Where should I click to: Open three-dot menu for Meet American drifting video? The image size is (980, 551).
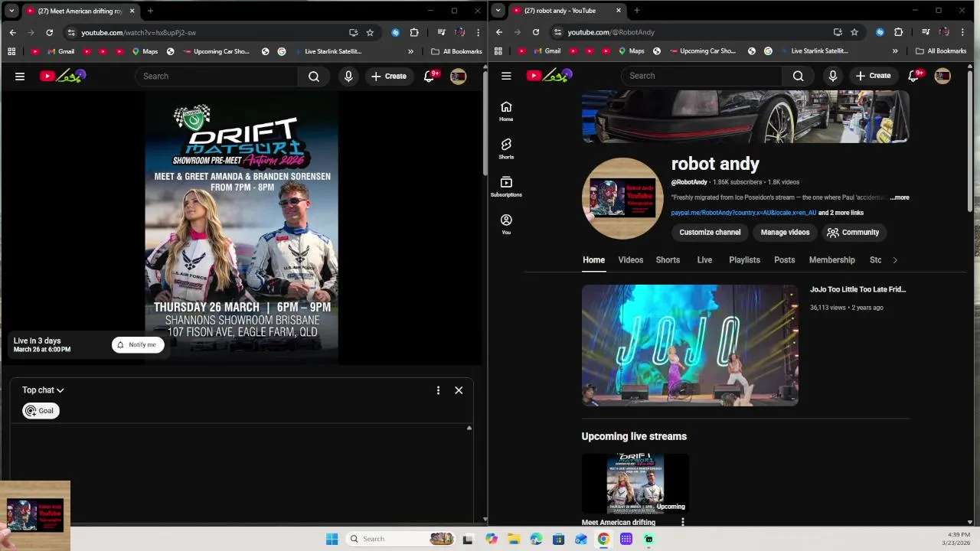click(682, 522)
